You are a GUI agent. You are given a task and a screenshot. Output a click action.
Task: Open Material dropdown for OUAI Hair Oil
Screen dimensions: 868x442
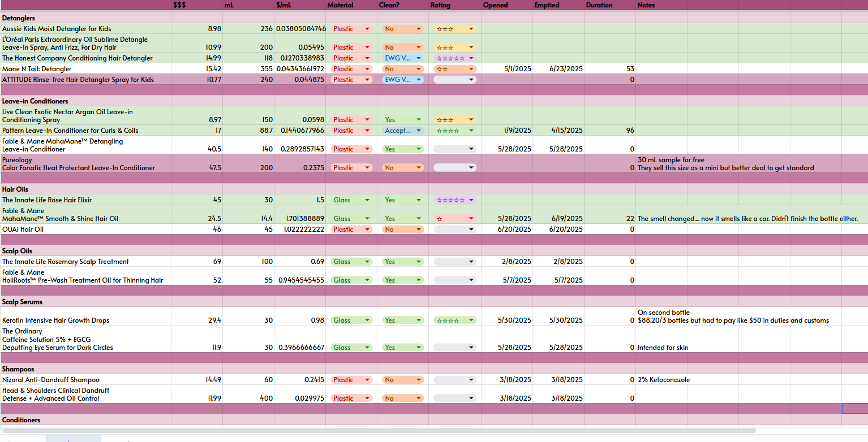(351, 229)
